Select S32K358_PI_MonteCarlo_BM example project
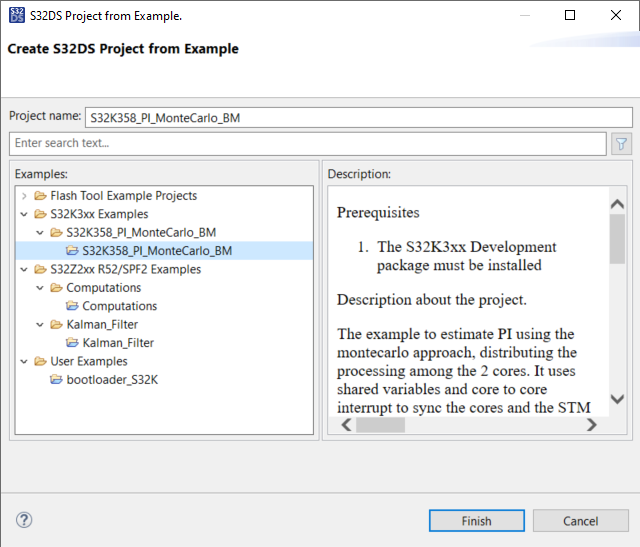This screenshot has height=547, width=640. 156,251
